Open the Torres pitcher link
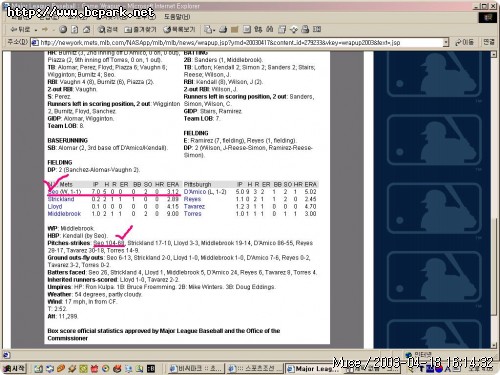The image size is (500, 375). (x=192, y=214)
